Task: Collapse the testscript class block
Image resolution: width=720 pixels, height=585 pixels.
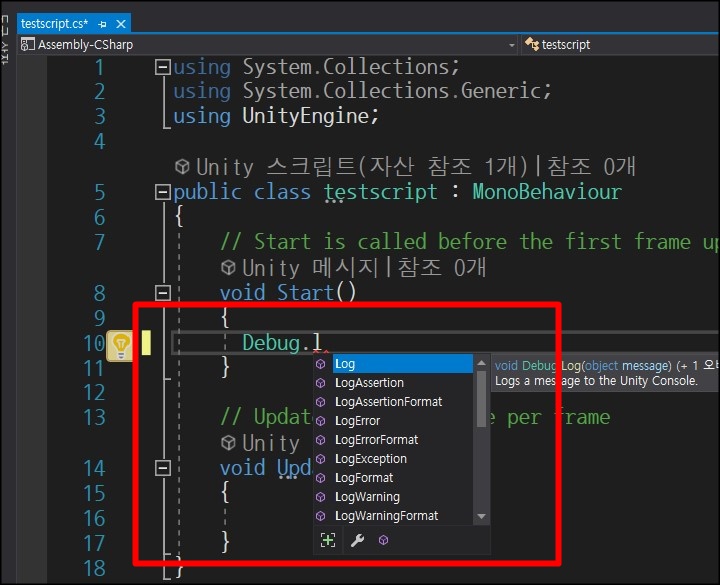Action: point(163,192)
